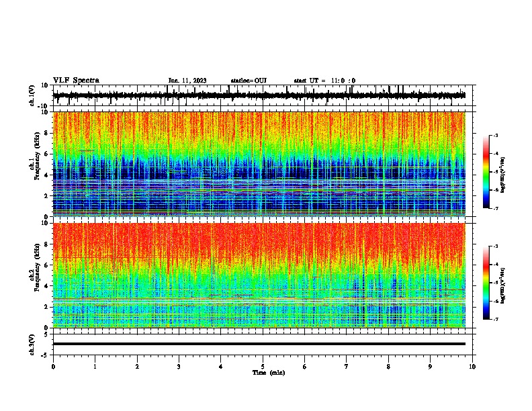
Task: Click the "4" kHz tick on ch.2 frequency axis
Action: (x=47, y=286)
